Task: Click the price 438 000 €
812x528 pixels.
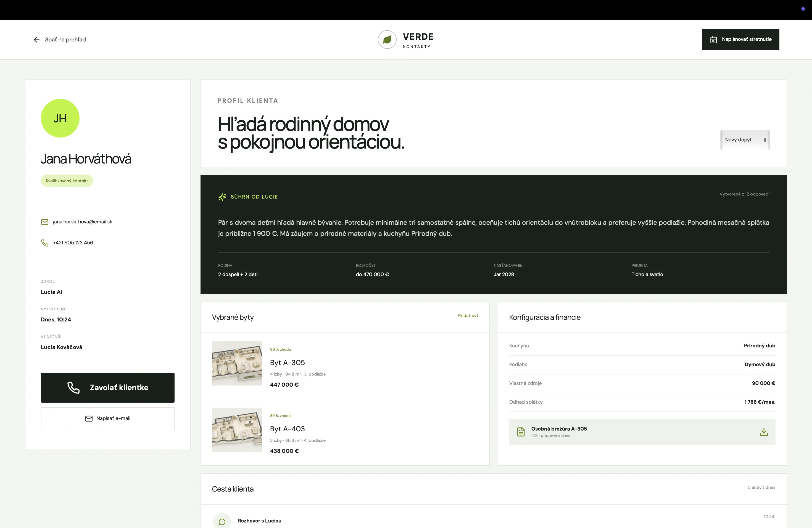Action: [x=284, y=451]
